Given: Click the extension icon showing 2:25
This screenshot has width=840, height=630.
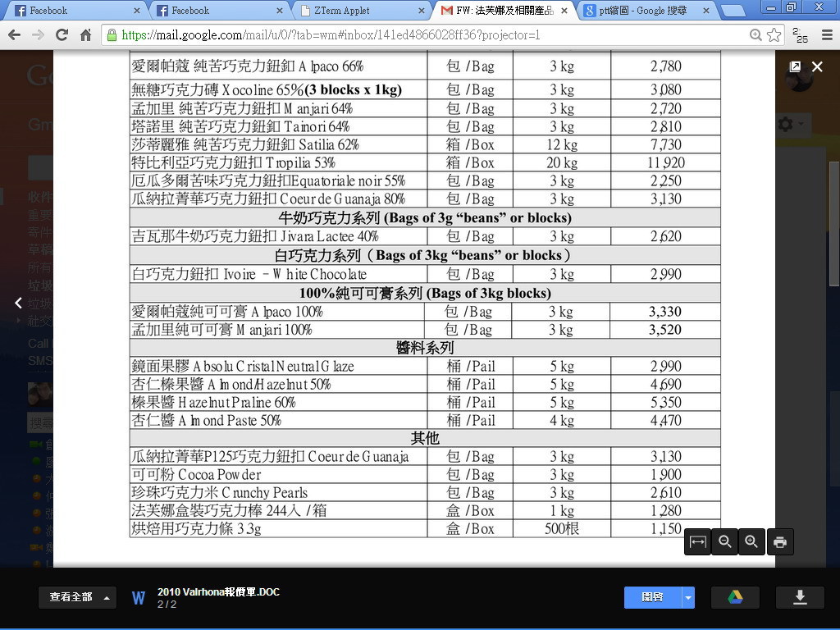Looking at the screenshot, I should click(x=800, y=35).
